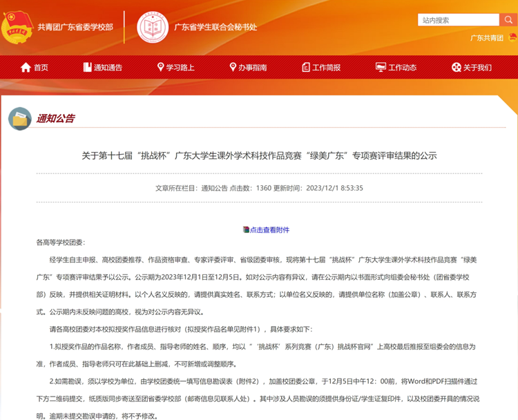Screen dimensions: 518x420
Task: Click the notebook icon beside 通知通告
Action: 87,67
